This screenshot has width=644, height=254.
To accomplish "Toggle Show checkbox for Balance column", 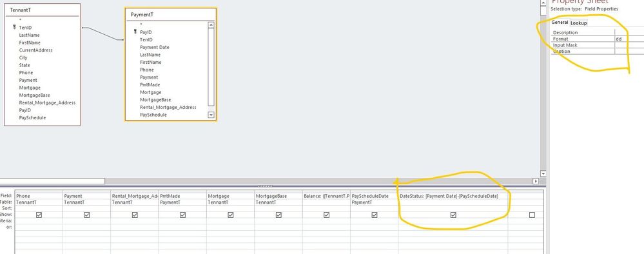I will [x=327, y=215].
